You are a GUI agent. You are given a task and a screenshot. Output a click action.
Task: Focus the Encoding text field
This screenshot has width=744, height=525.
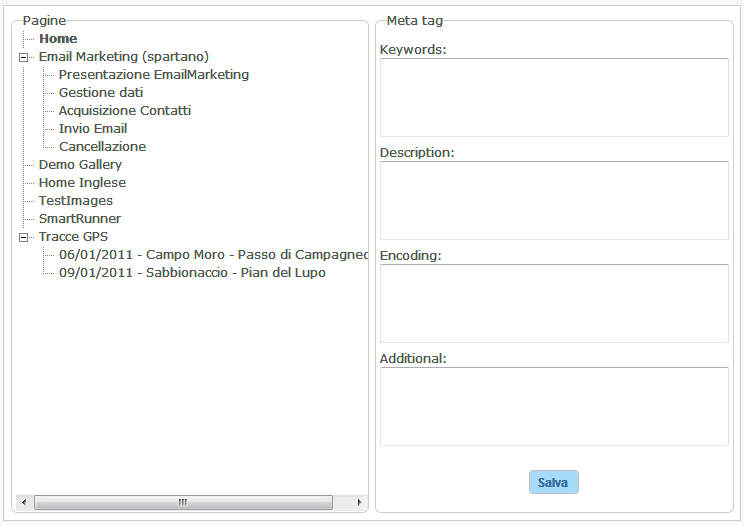point(554,303)
